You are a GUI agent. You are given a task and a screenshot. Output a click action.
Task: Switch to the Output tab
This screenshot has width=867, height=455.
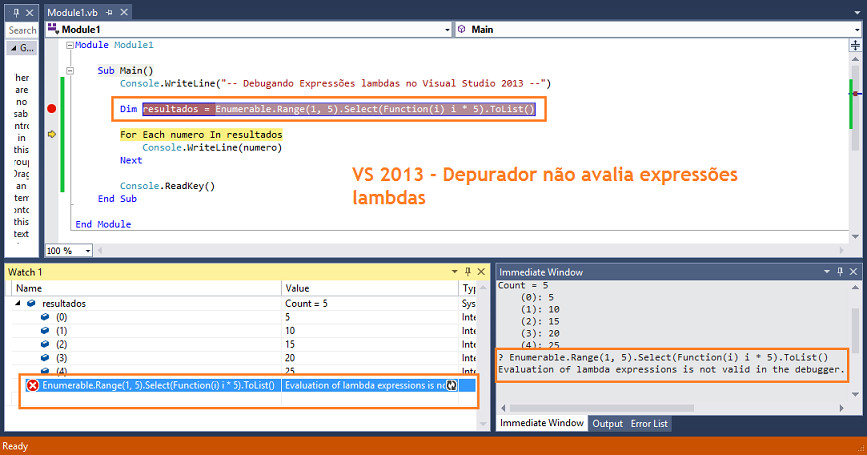607,423
